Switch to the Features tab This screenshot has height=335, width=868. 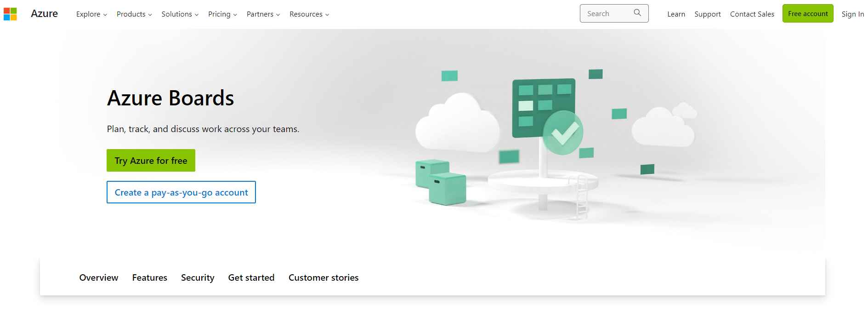(150, 277)
